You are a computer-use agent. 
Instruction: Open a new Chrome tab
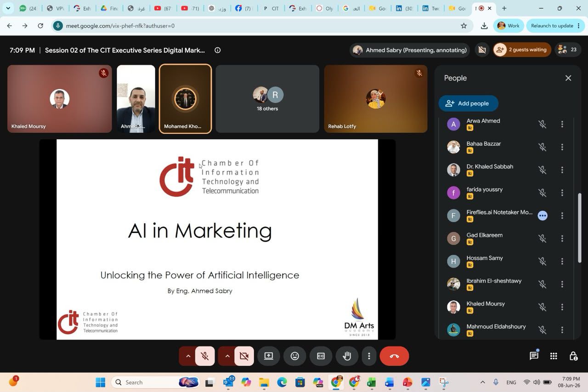(504, 8)
